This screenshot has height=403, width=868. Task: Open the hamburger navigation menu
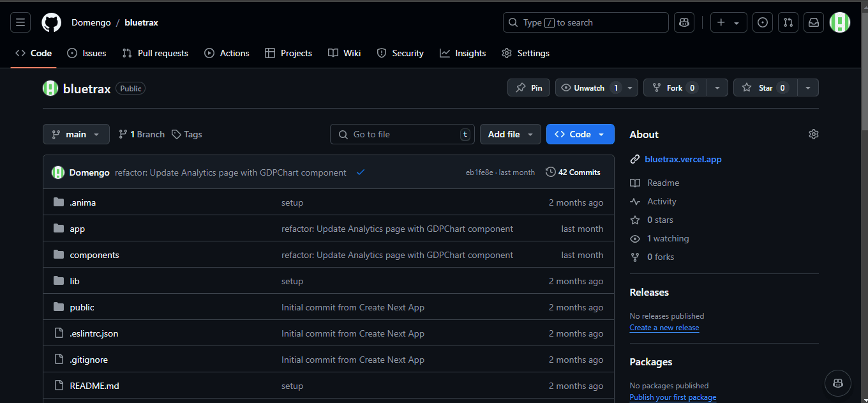tap(20, 22)
